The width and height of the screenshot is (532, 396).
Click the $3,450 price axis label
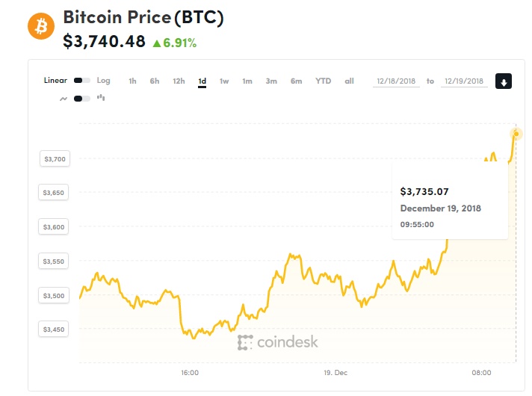(x=54, y=330)
